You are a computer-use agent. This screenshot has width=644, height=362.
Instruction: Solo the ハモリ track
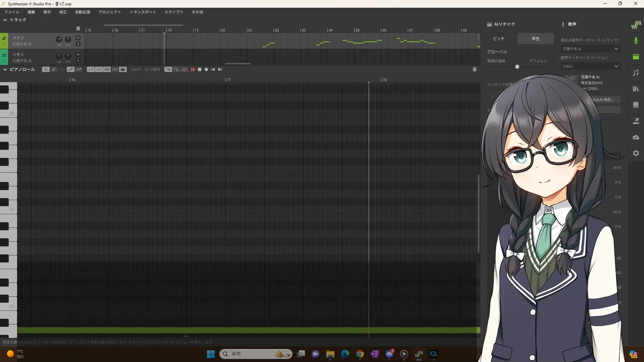[x=78, y=60]
